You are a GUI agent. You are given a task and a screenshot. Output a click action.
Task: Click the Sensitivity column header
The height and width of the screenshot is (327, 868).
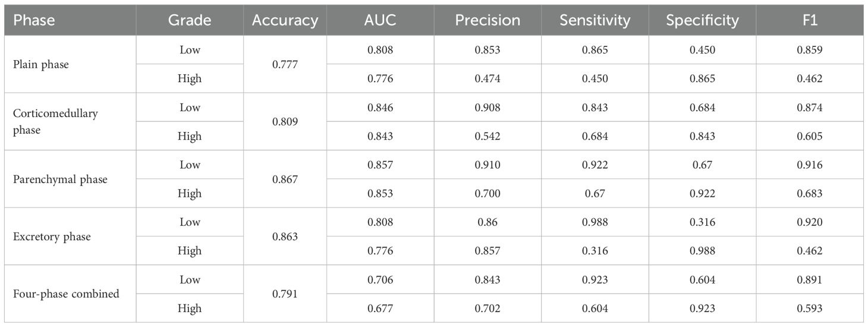tap(595, 20)
